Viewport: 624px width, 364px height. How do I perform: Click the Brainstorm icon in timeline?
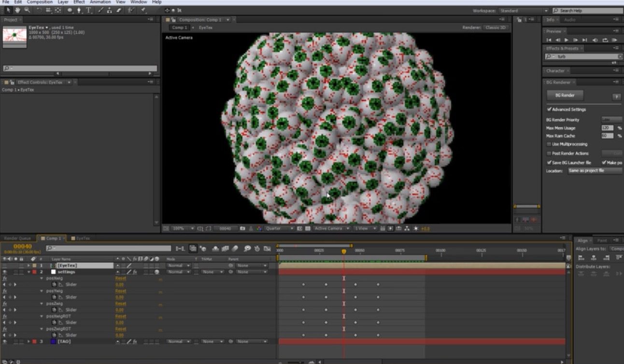(x=247, y=249)
